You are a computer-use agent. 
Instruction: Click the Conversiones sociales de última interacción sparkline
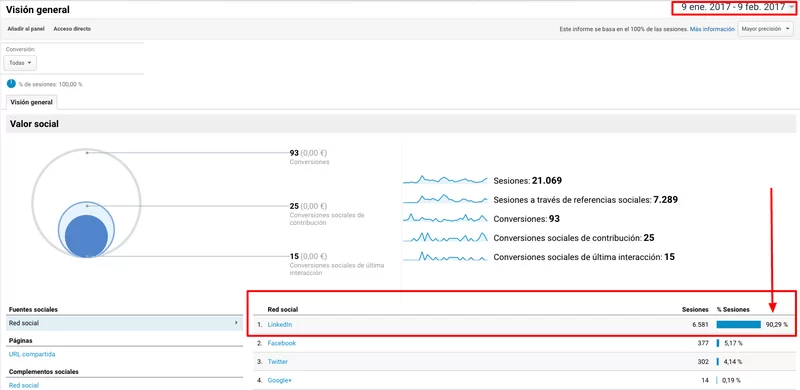(445, 256)
